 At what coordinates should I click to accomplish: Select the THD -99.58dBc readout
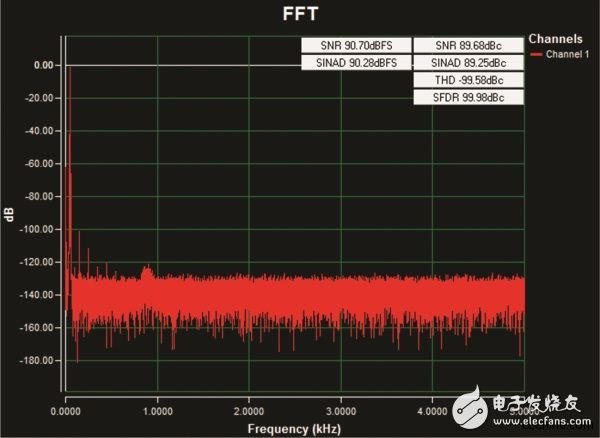pyautogui.click(x=468, y=80)
